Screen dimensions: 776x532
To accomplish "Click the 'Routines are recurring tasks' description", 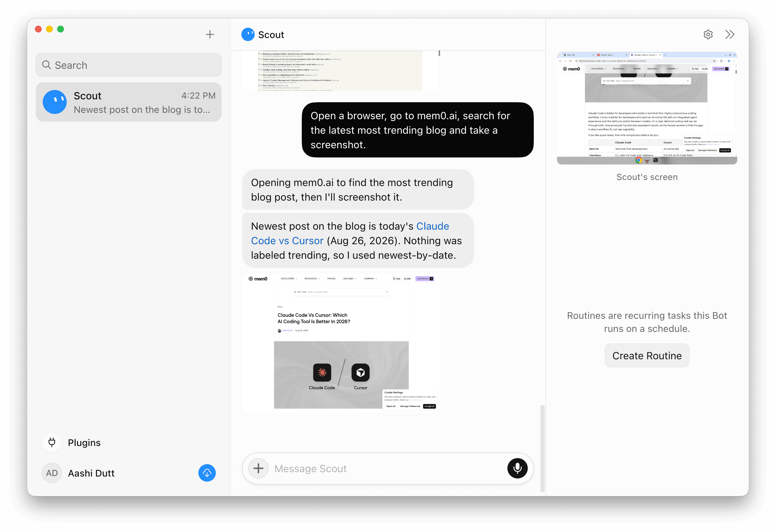I will pyautogui.click(x=647, y=322).
